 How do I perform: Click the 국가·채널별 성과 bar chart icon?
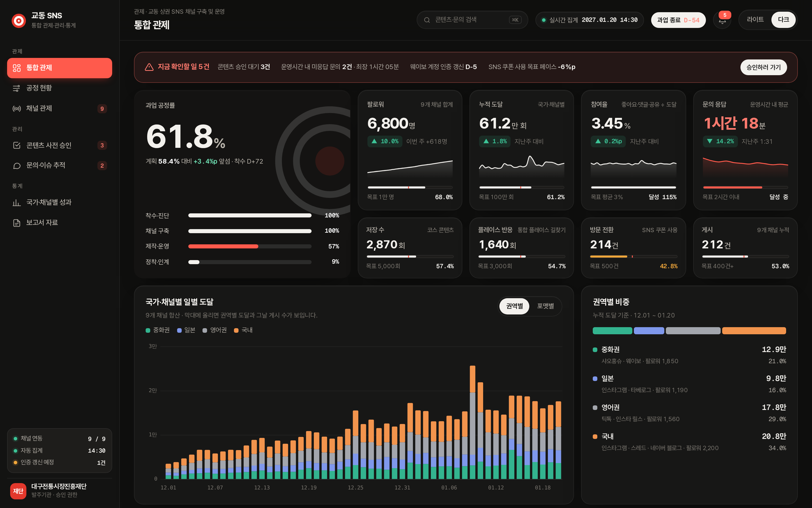17,203
